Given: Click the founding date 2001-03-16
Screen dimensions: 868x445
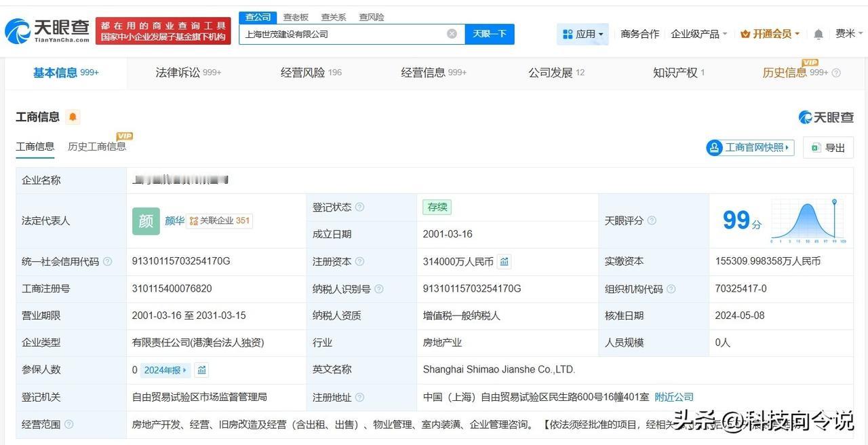Looking at the screenshot, I should [448, 234].
